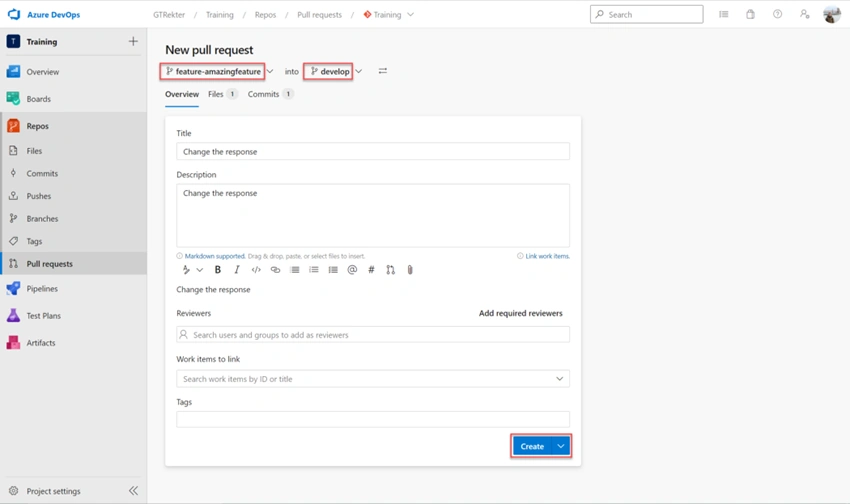
Task: Focus the Tags input field
Action: tap(373, 419)
